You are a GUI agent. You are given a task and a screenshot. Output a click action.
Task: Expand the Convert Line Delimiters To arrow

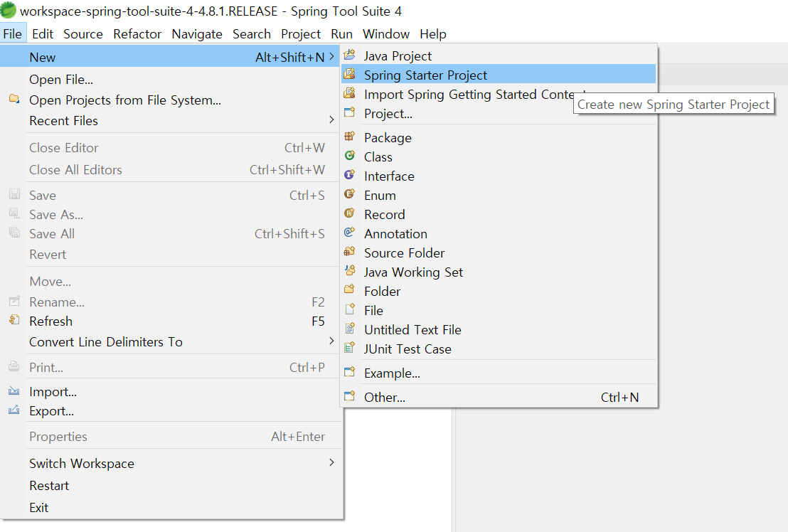coord(331,341)
